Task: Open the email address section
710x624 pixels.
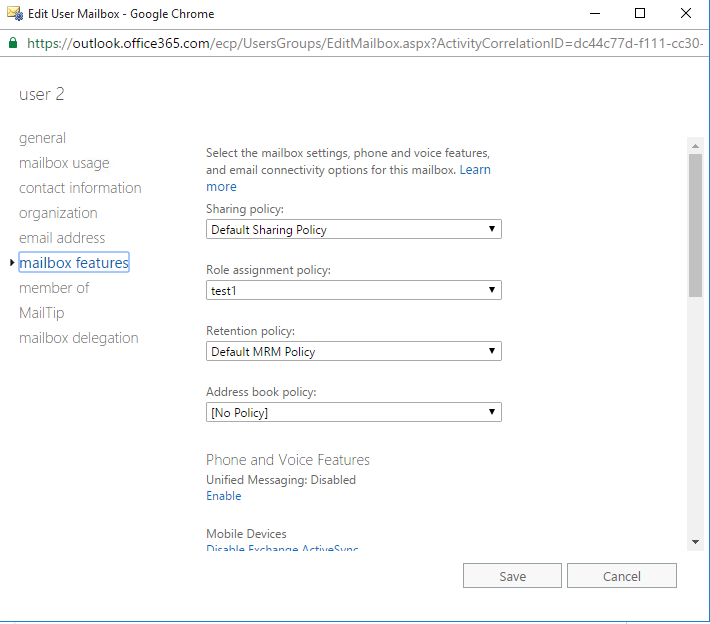Action: click(62, 238)
